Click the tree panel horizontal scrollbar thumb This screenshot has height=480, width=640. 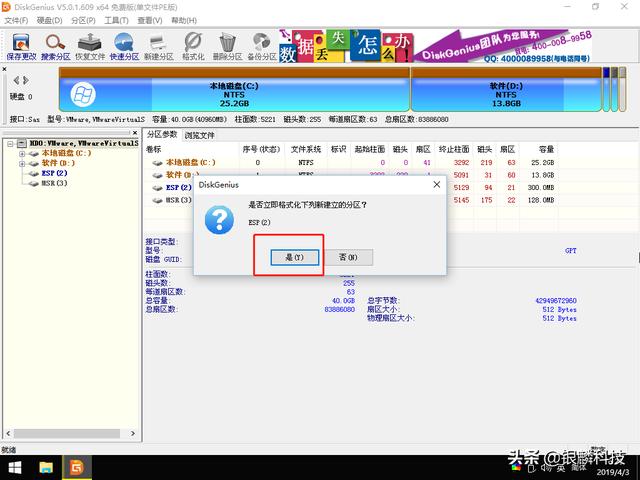(67, 433)
